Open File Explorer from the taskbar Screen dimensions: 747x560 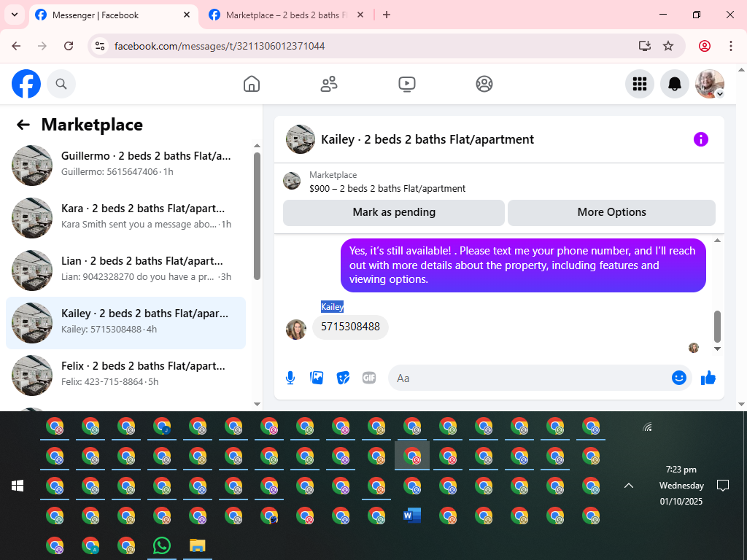pos(197,545)
